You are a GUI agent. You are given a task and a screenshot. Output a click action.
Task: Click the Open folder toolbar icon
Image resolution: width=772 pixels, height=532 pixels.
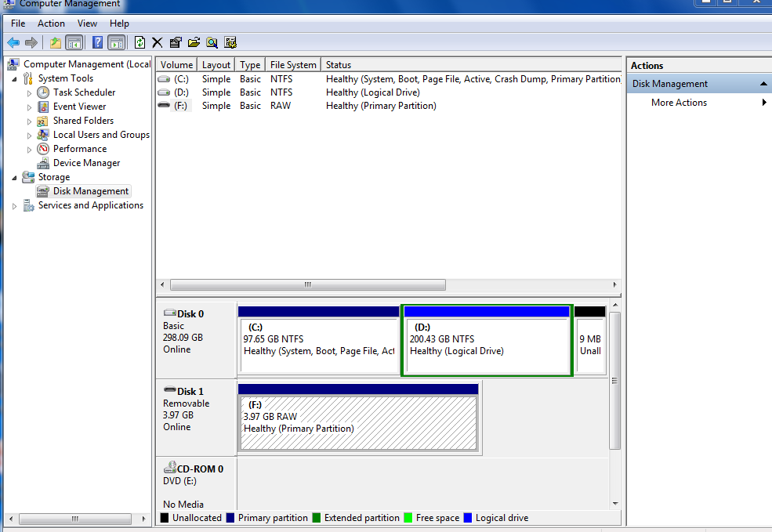coord(194,43)
